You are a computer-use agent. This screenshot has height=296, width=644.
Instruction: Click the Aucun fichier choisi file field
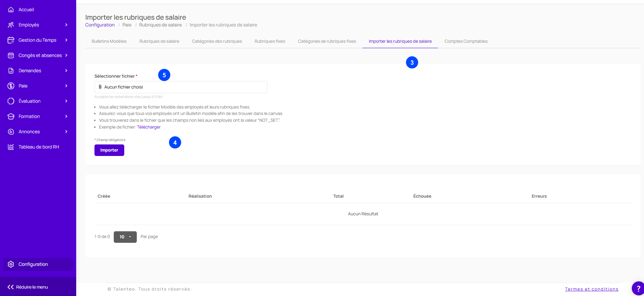[181, 87]
